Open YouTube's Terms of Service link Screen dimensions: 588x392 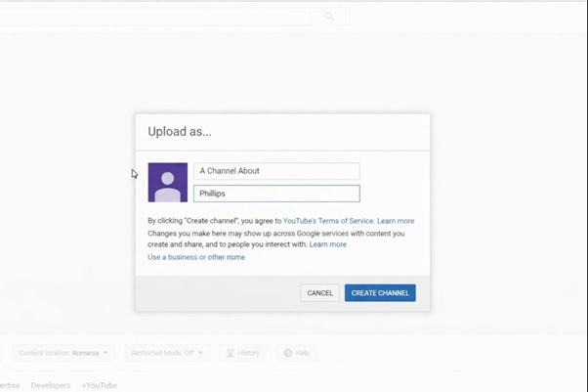pyautogui.click(x=328, y=221)
